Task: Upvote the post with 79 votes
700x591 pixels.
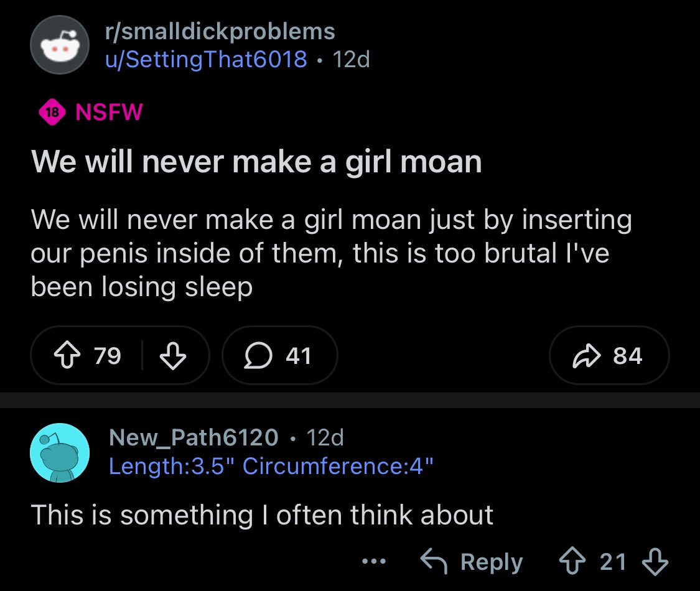Action: pyautogui.click(x=67, y=355)
